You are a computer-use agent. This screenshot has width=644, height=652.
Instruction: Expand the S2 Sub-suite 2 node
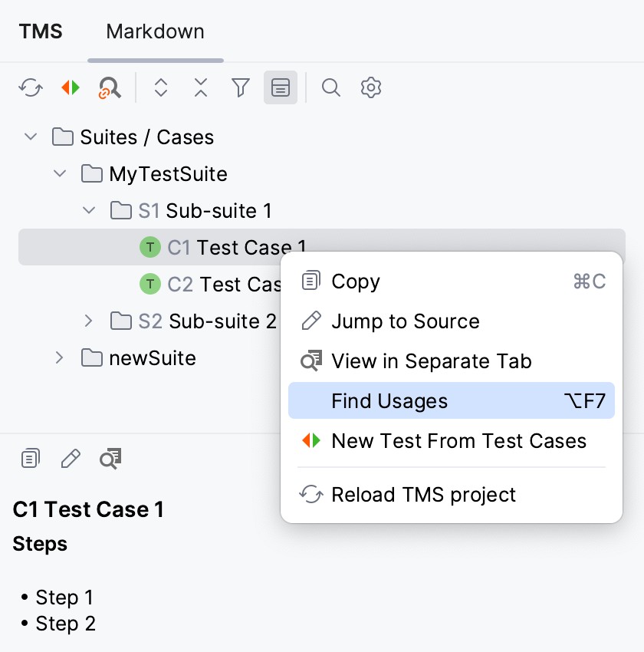pos(88,321)
